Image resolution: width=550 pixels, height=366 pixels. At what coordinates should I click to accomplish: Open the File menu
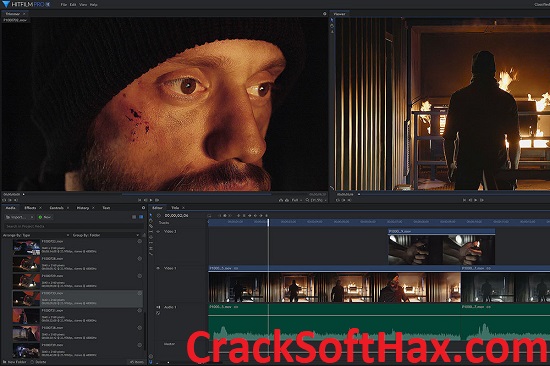tap(63, 5)
